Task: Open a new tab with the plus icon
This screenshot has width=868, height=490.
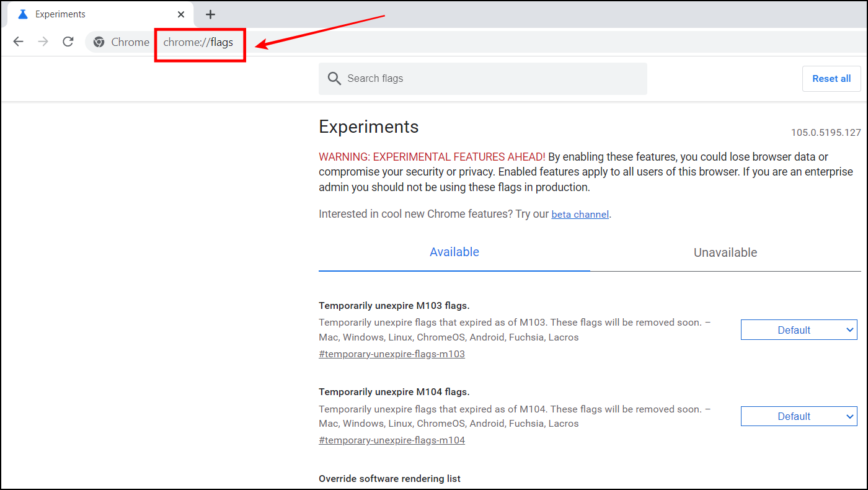Action: point(210,14)
